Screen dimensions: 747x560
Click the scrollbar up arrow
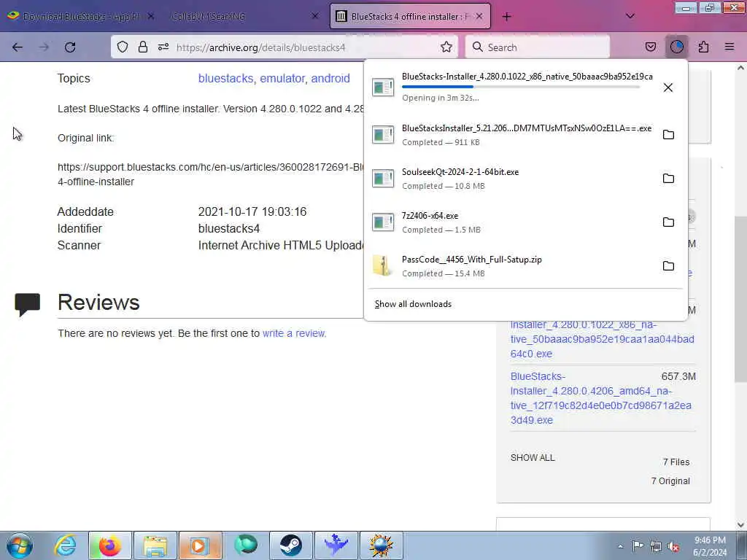tap(740, 68)
